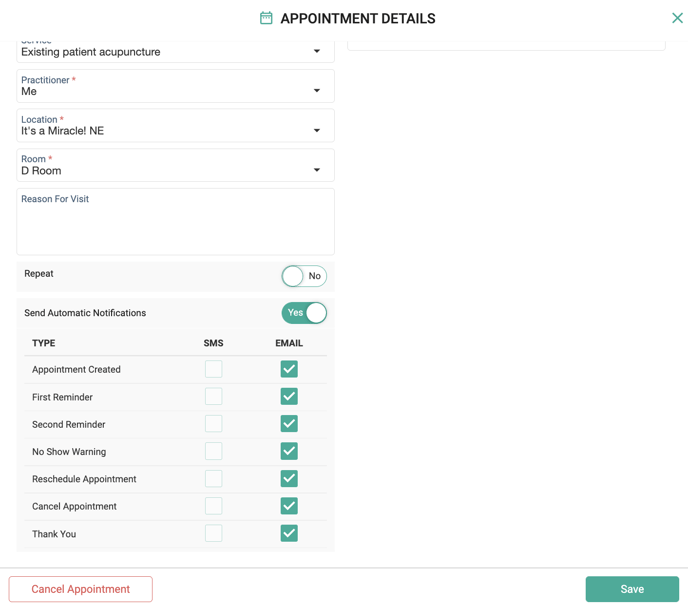The image size is (688, 606).
Task: Click the calendar icon beside Appointment Details
Action: coord(266,18)
